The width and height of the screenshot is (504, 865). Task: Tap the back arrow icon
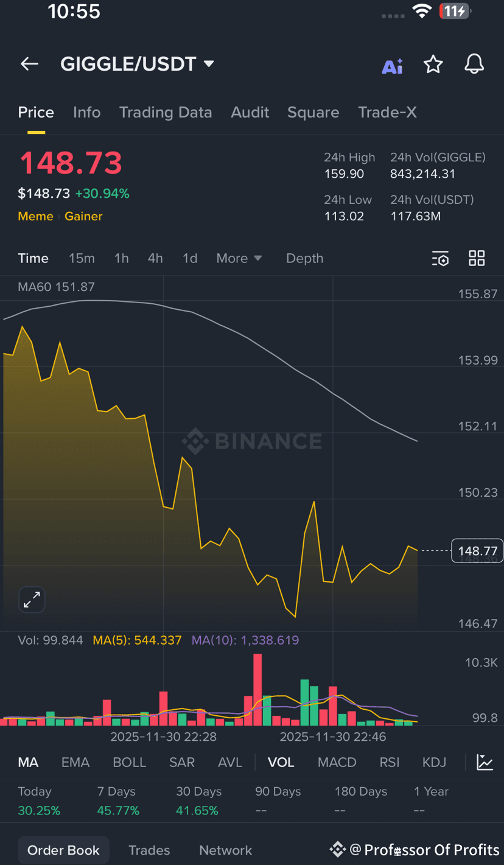(x=29, y=64)
